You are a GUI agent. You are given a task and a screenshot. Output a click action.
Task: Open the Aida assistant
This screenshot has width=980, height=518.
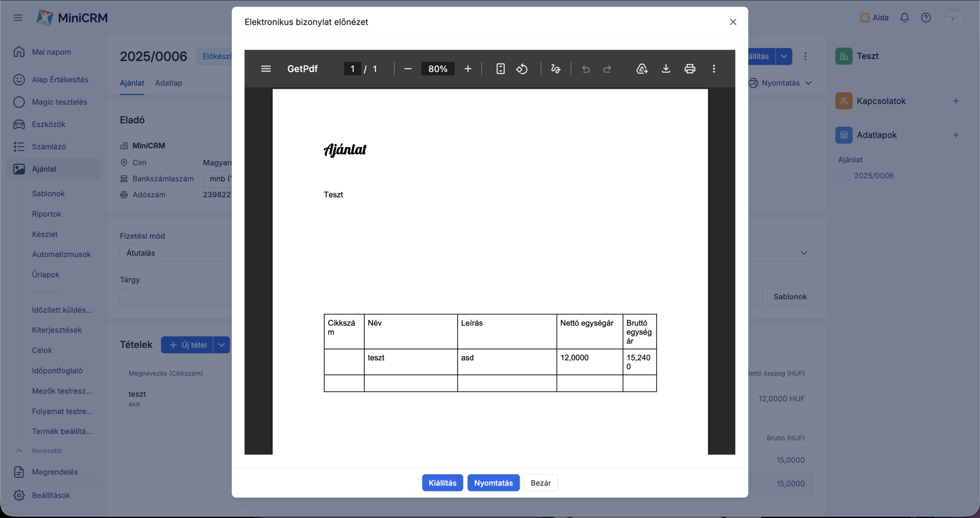click(874, 18)
